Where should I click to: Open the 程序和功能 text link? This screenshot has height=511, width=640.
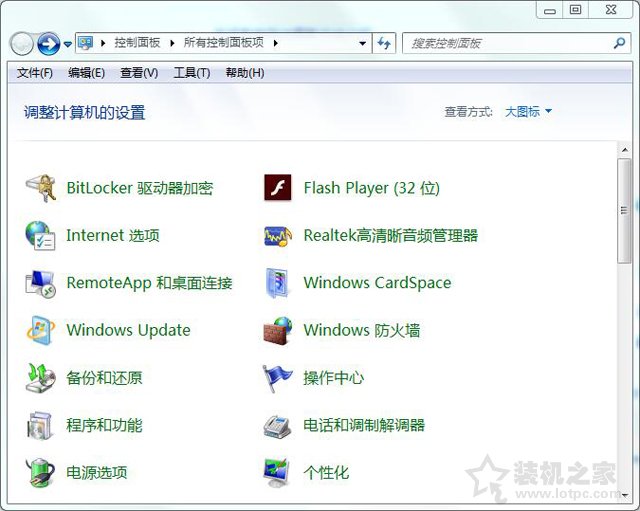(104, 425)
